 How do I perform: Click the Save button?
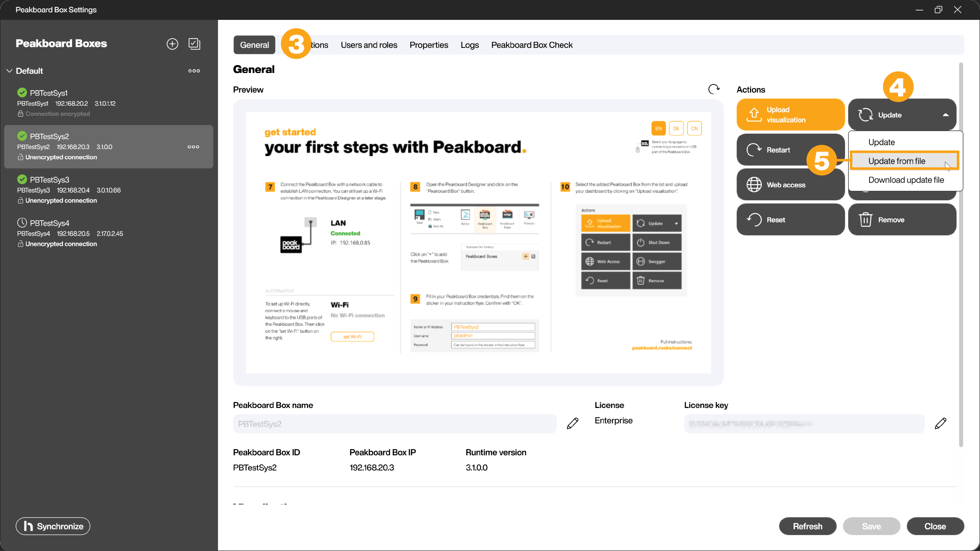[872, 526]
